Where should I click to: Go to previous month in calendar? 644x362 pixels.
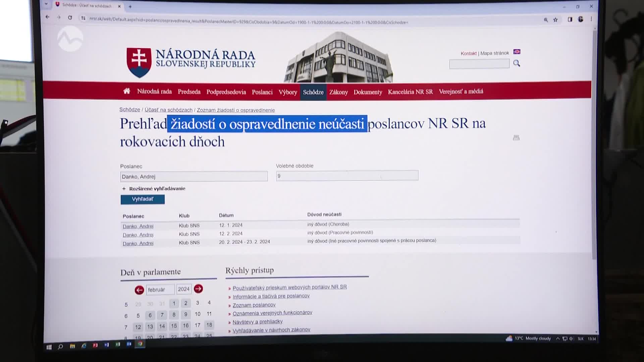point(139,290)
